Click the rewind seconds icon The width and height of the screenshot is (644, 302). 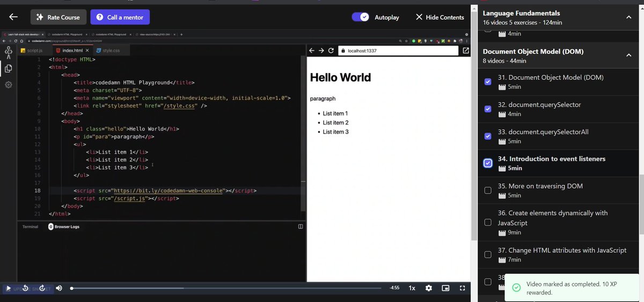(25, 288)
